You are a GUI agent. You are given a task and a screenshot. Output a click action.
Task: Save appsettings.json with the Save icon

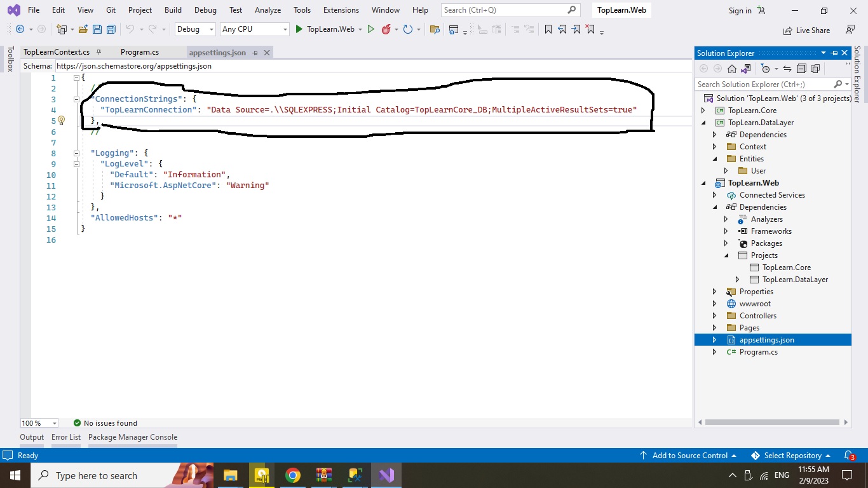click(x=97, y=29)
